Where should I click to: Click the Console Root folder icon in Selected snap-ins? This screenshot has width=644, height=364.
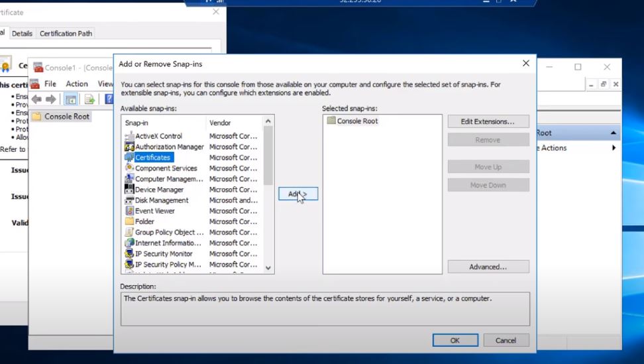pyautogui.click(x=331, y=121)
